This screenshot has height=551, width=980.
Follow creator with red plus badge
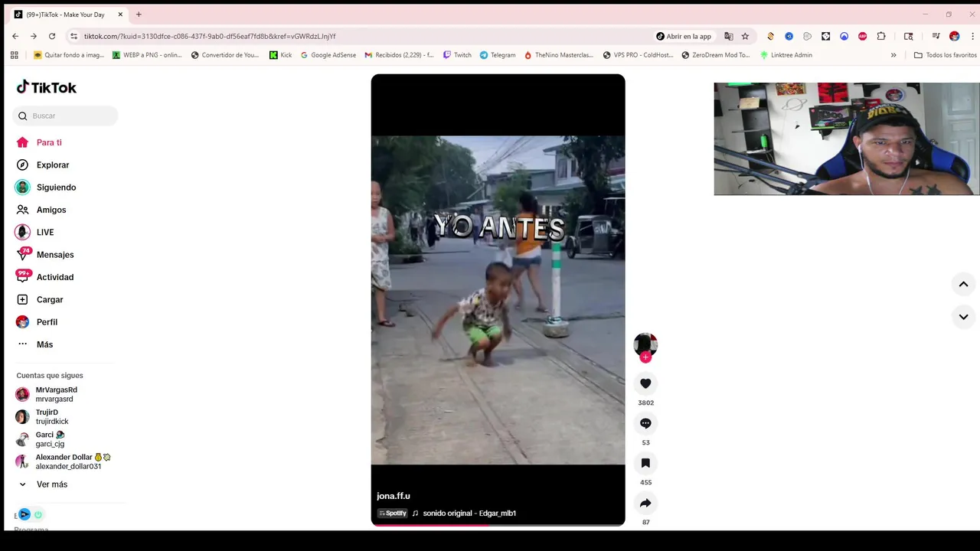[x=645, y=357]
